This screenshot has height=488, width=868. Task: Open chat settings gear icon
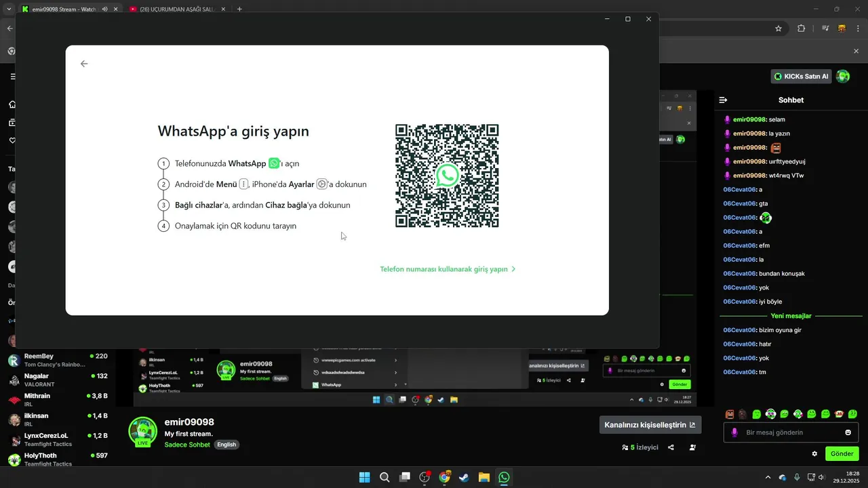point(814,454)
